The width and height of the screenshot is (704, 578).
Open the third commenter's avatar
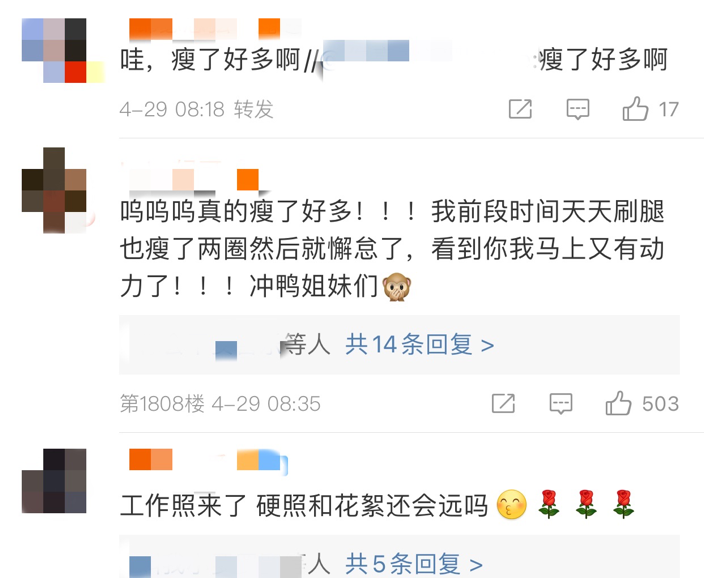coord(54,481)
